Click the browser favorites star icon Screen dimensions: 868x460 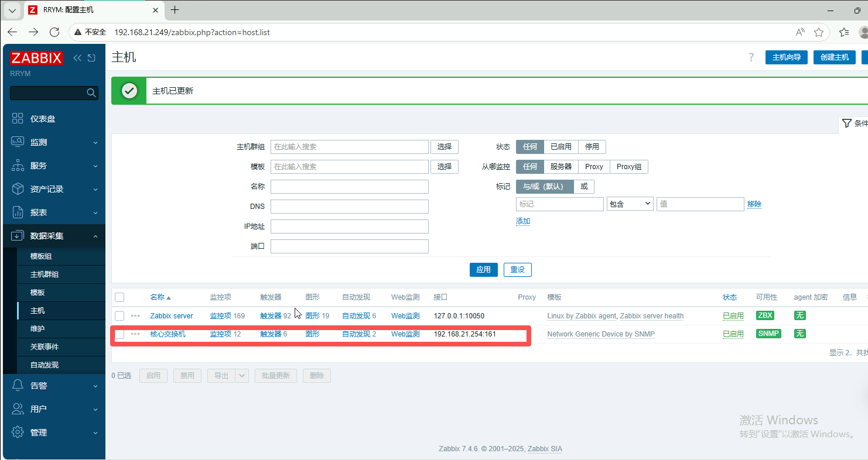click(x=819, y=32)
